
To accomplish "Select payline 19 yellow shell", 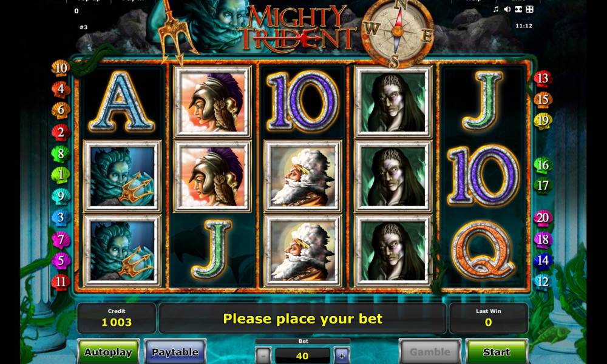I will (x=543, y=121).
